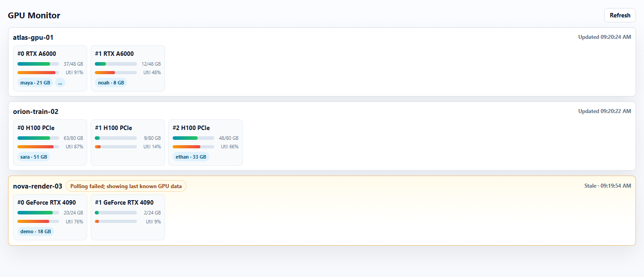Click the GPU Monitor page title
Image resolution: width=644 pixels, height=277 pixels.
pos(34,16)
